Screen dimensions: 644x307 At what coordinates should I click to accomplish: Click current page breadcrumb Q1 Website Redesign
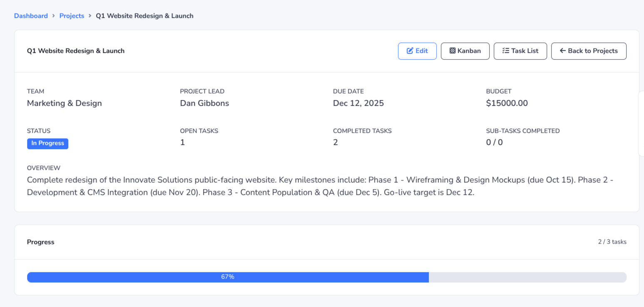tap(144, 16)
